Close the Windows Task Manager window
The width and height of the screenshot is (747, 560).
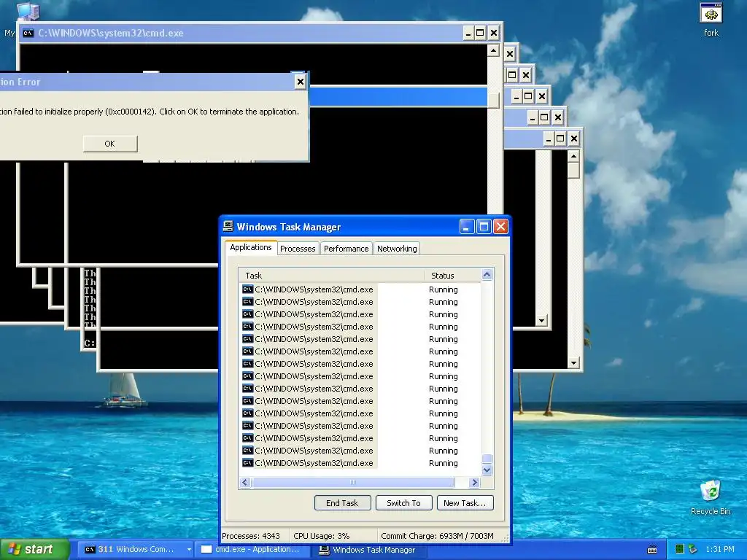pos(500,226)
